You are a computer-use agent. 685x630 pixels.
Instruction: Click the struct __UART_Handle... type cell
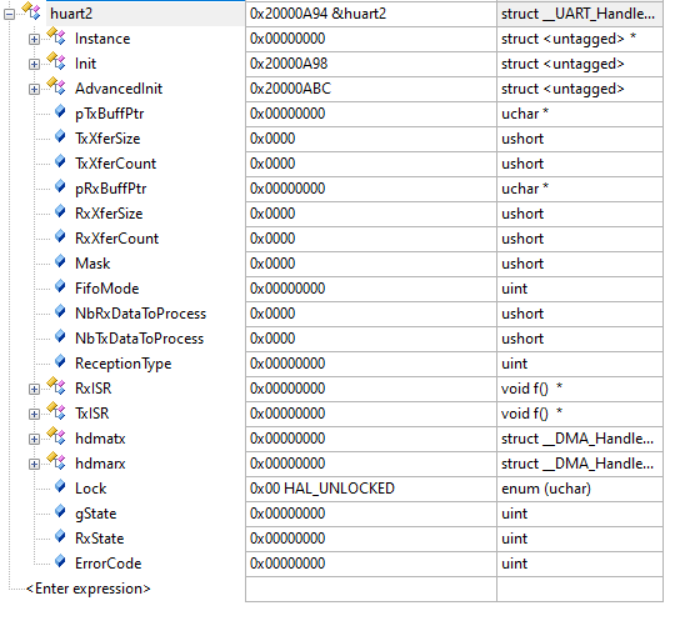pyautogui.click(x=580, y=14)
